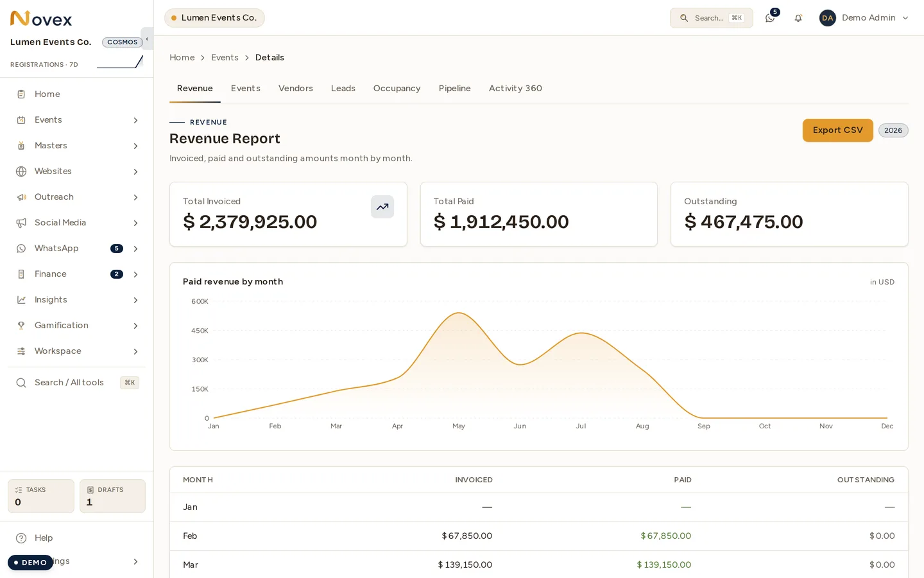Expand the Outreach sidebar submenu

135,197
